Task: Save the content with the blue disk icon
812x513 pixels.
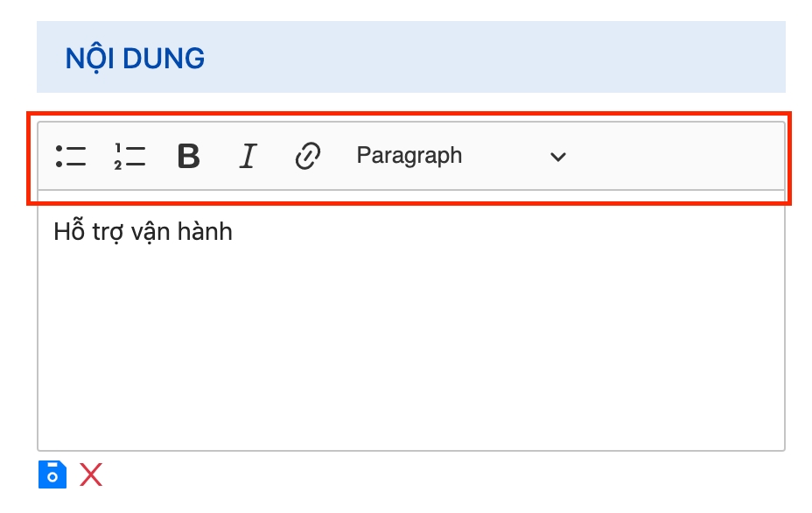Action: 52,474
